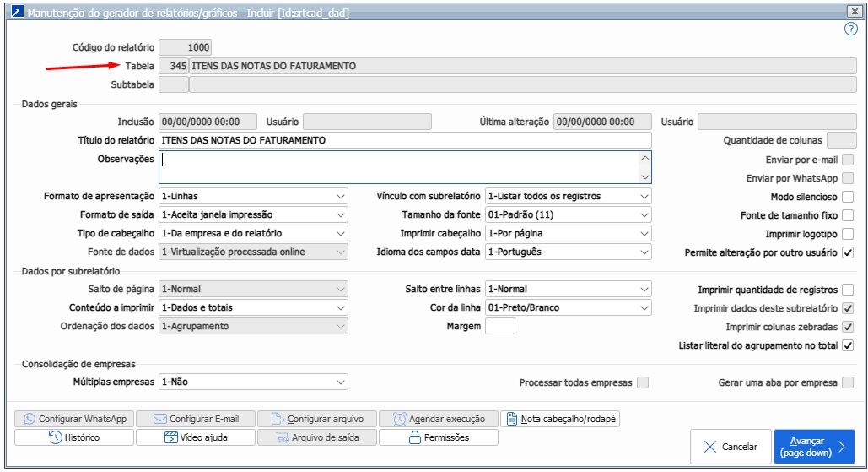Uncheck Imprimir colunas zebradas

(x=848, y=327)
